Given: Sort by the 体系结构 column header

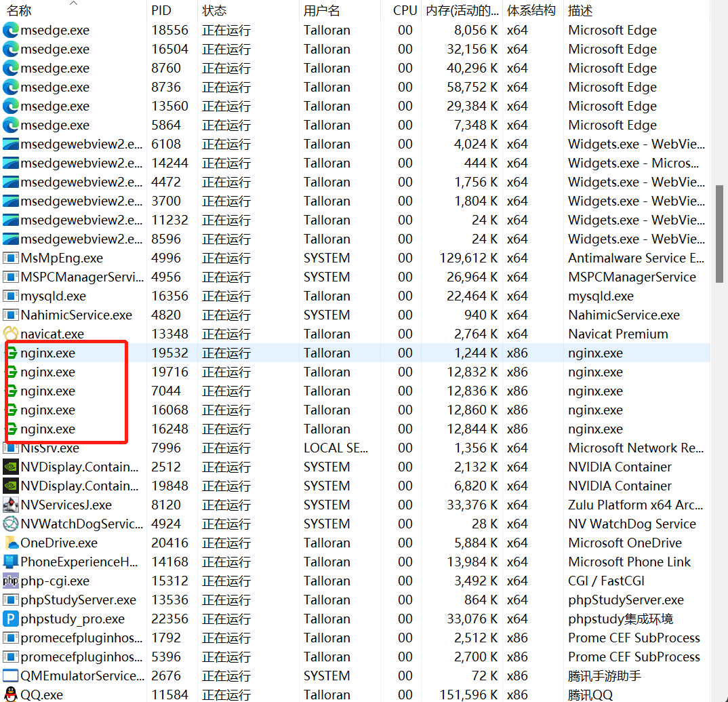Looking at the screenshot, I should tap(531, 11).
